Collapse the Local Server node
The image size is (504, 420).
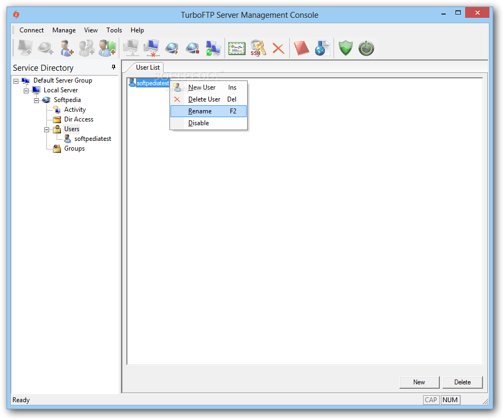click(26, 91)
